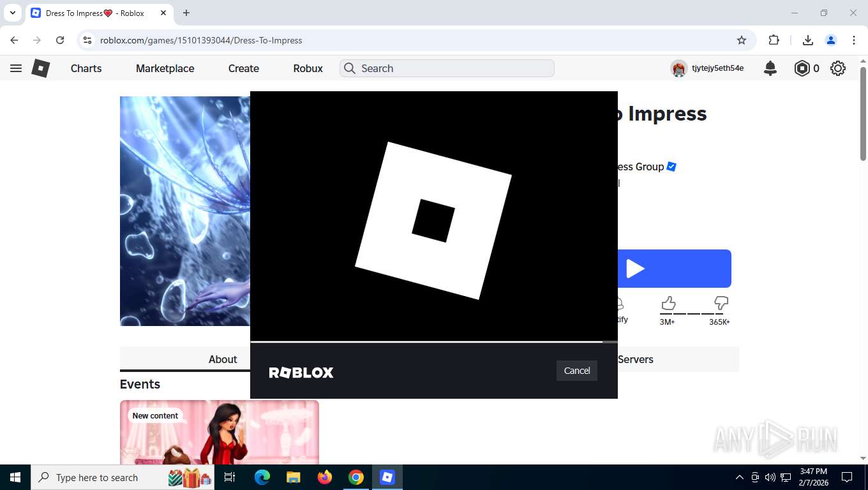
Task: Focus the Roblox Search field
Action: coord(447,68)
